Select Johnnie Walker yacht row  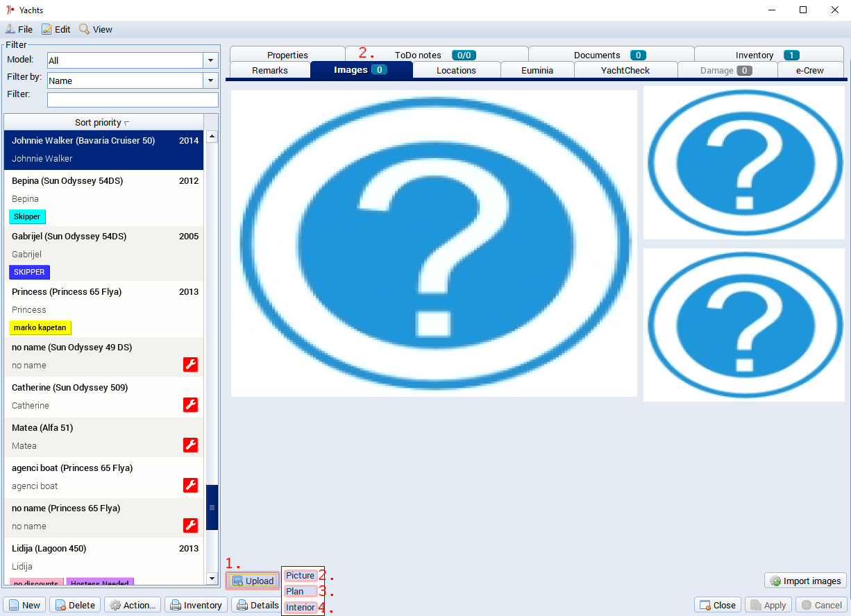[104, 150]
